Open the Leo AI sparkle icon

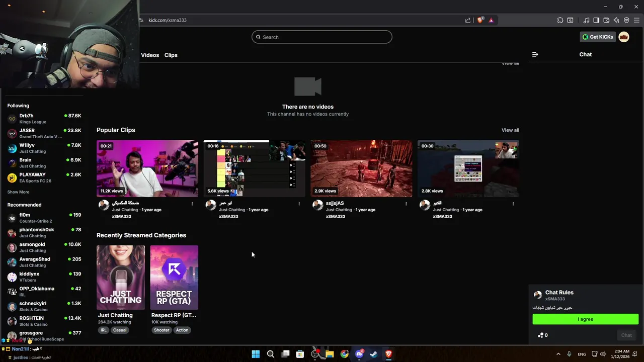coord(616,20)
